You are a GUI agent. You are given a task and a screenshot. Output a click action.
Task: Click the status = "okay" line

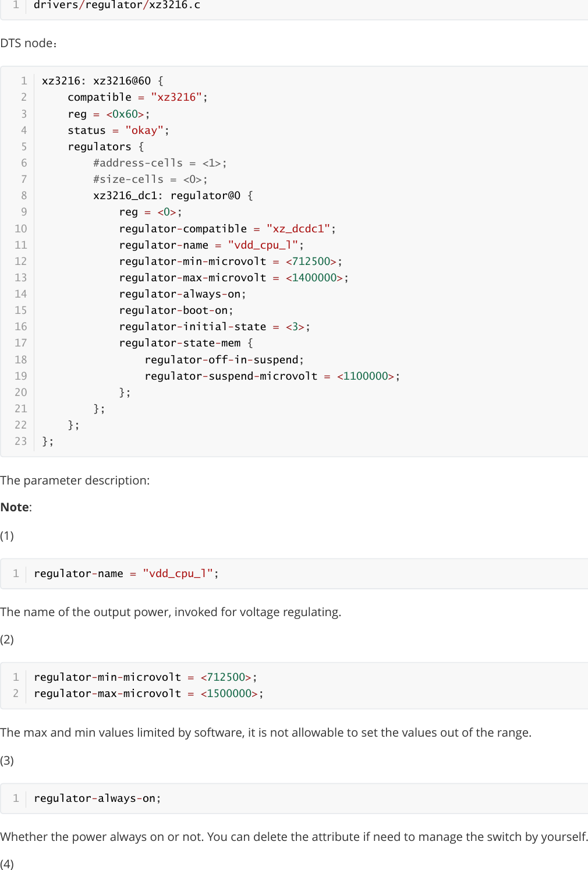coord(118,130)
